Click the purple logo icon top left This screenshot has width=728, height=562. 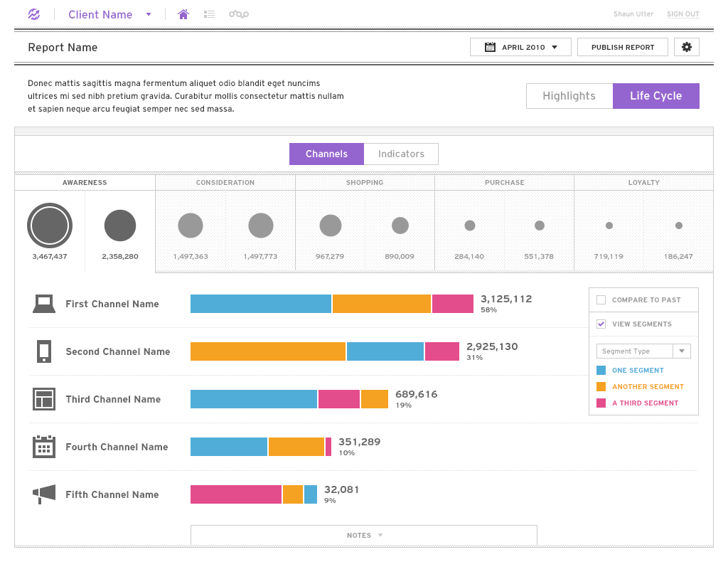point(34,14)
